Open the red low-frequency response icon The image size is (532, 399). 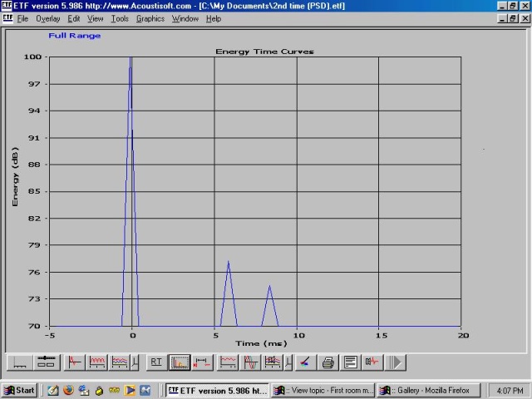(x=228, y=362)
